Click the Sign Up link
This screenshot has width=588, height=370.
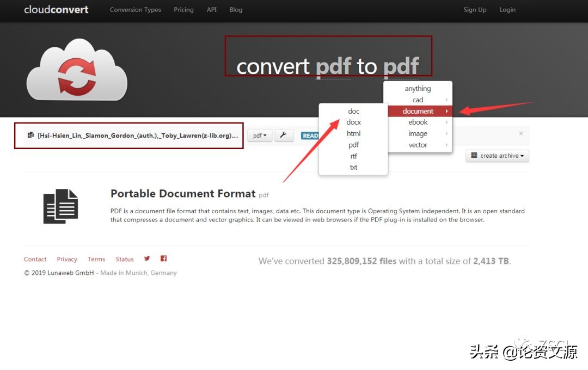(x=475, y=10)
